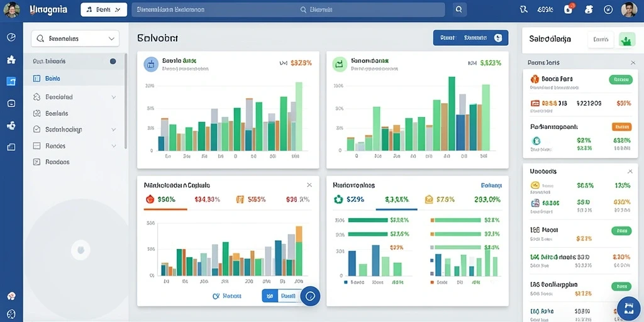Select the $3,0X% tab with blue underline

(x=397, y=199)
